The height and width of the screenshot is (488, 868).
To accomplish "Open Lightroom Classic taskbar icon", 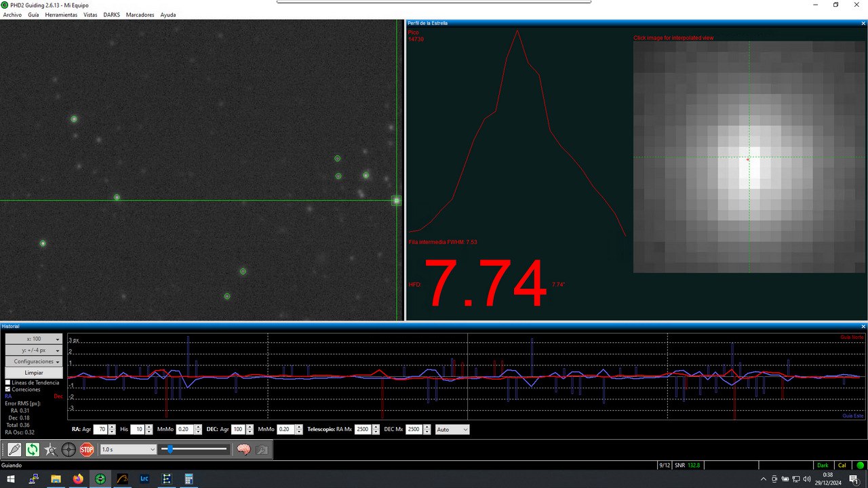I will tap(144, 479).
